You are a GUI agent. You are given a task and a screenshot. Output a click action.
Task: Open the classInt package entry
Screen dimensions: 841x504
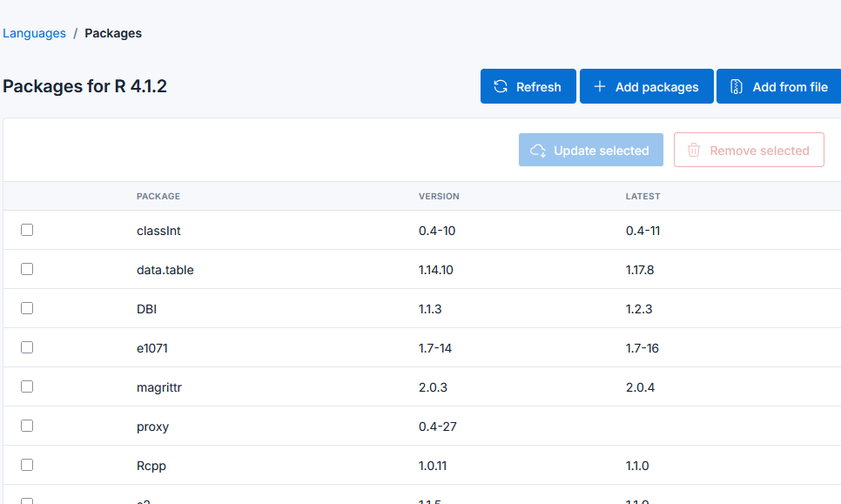point(158,230)
